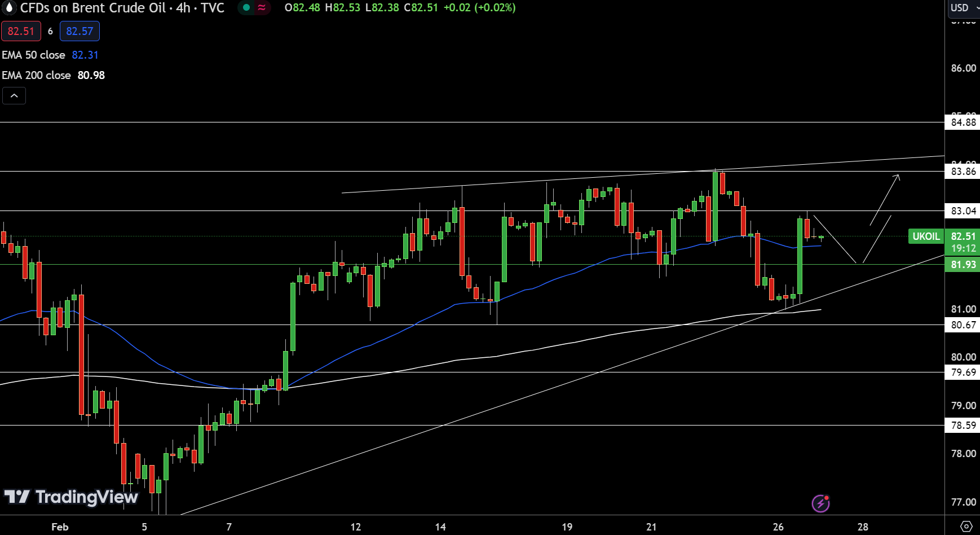Screen dimensions: 980x535
Task: Click the chart title CFDs on Brent Crude Oil
Action: tap(93, 8)
